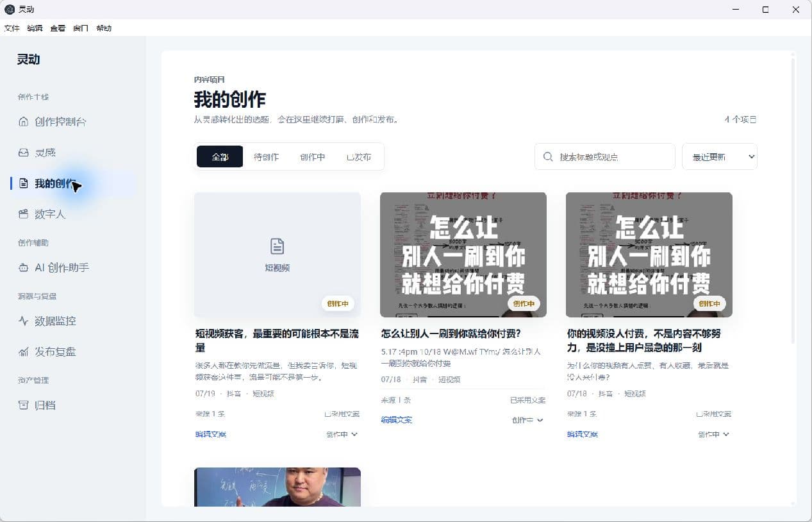Open the 数字人 sidebar icon

24,214
